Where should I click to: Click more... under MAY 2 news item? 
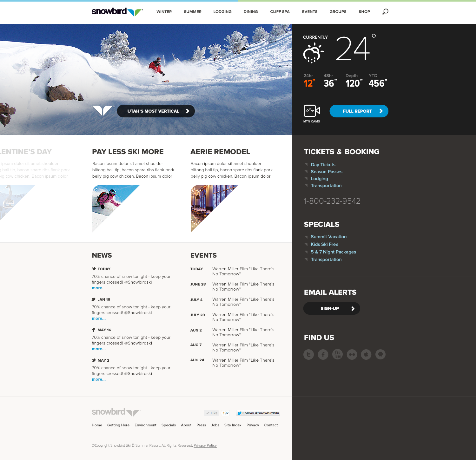[99, 379]
